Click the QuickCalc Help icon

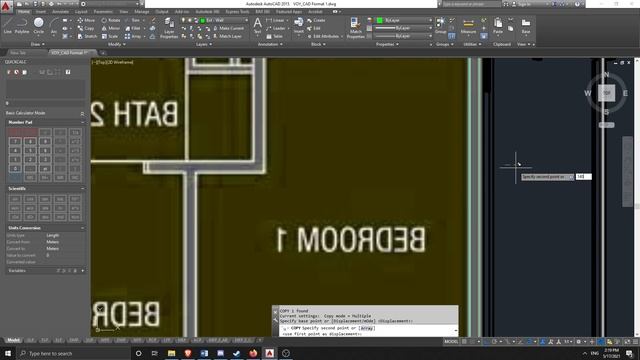coord(68,72)
